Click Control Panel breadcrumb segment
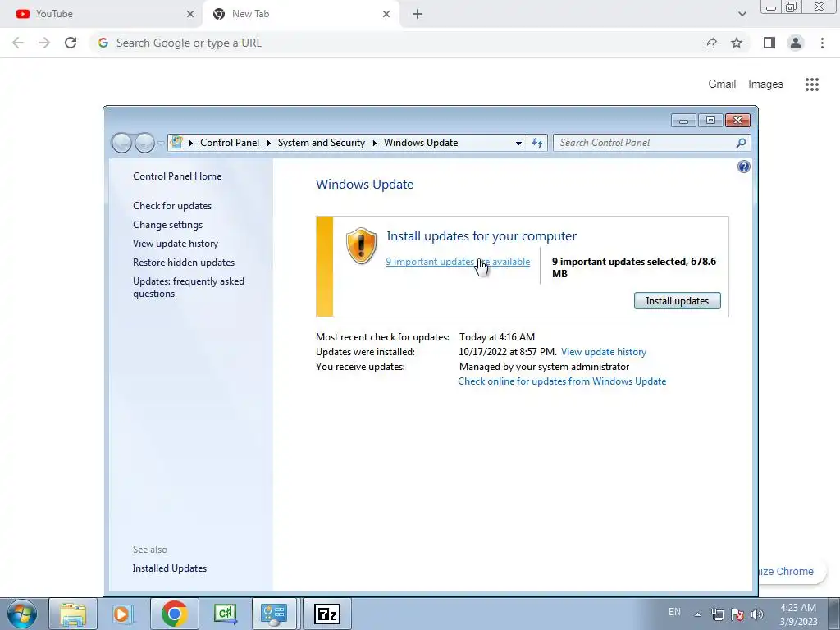Screen dimensions: 840x630 230,143
